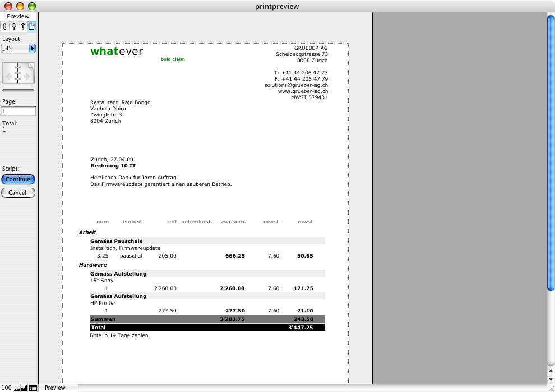Click the page slider under book icon
The image size is (555, 392).
pos(18,90)
